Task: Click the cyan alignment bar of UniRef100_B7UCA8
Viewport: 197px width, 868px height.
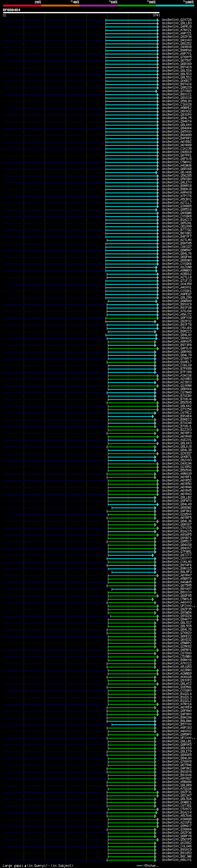Action: (x=132, y=423)
